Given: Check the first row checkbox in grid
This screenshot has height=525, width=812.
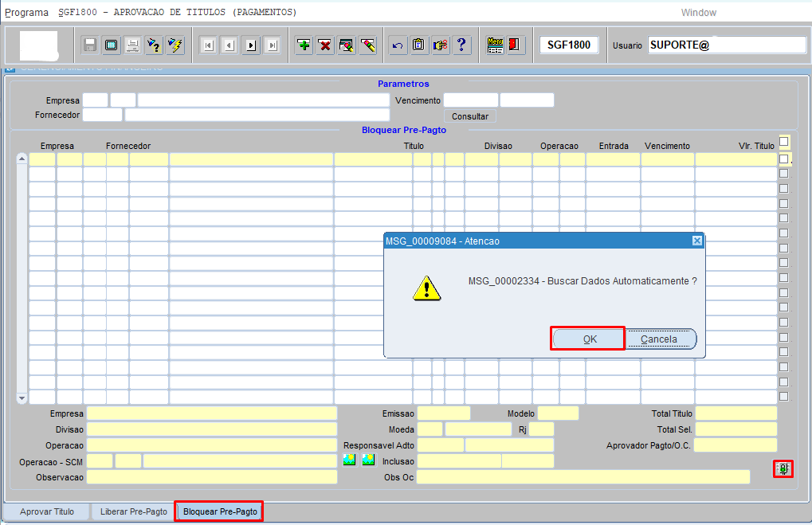Looking at the screenshot, I should [784, 159].
